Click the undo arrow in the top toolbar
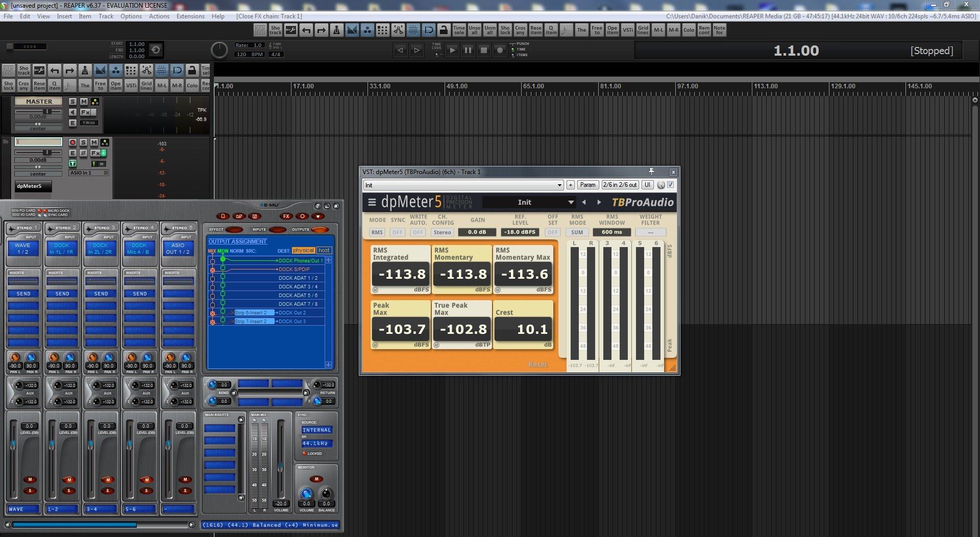Image resolution: width=980 pixels, height=537 pixels. coord(306,30)
